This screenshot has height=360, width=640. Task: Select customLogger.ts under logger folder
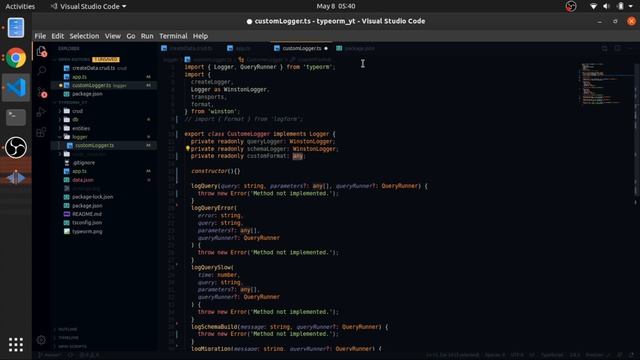pos(94,145)
